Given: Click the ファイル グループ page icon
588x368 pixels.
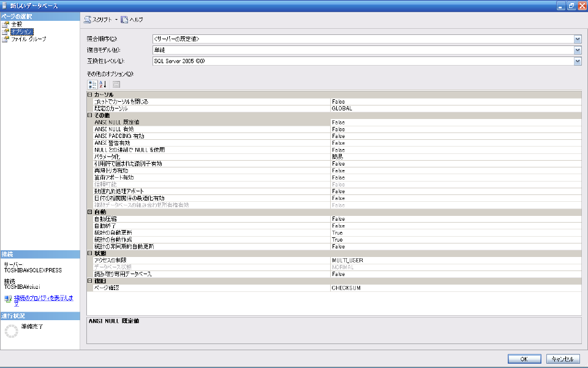Looking at the screenshot, I should 6,39.
